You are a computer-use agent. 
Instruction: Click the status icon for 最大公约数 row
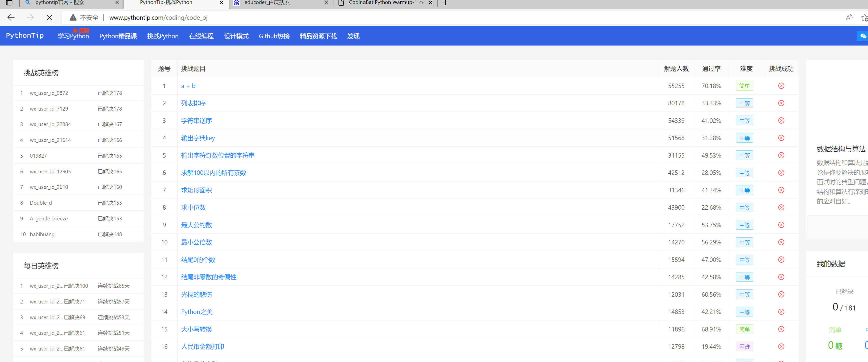click(x=781, y=225)
